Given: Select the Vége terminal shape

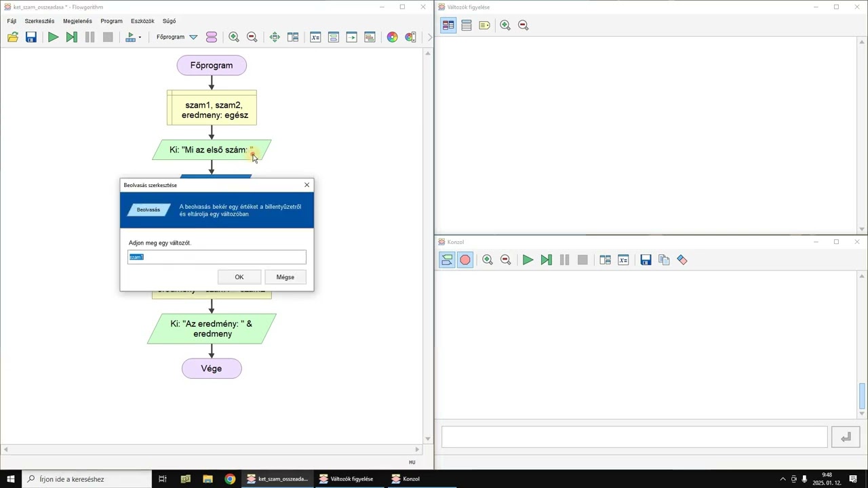Looking at the screenshot, I should (x=212, y=369).
